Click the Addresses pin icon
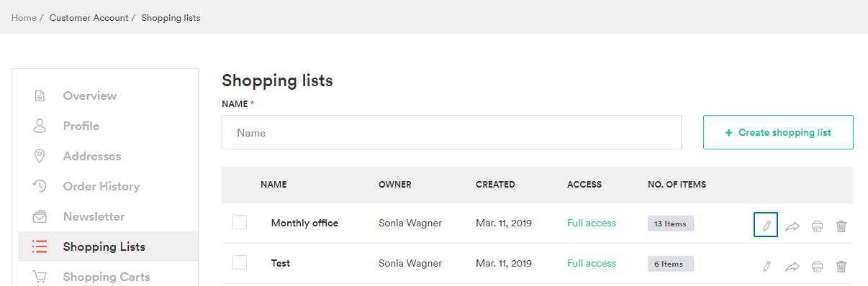Viewport: 868px width, 286px height. coord(40,156)
